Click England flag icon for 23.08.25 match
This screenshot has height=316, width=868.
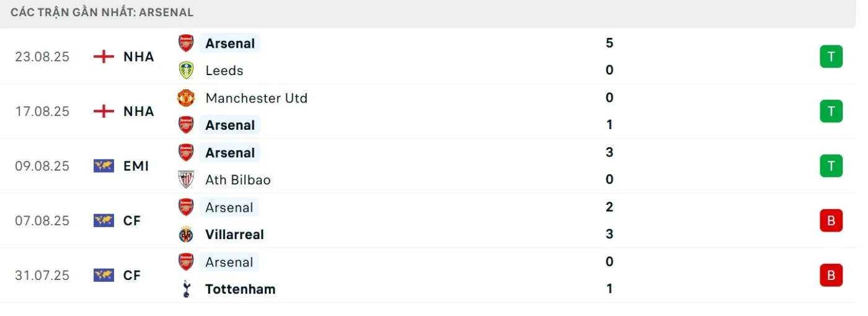pos(104,56)
